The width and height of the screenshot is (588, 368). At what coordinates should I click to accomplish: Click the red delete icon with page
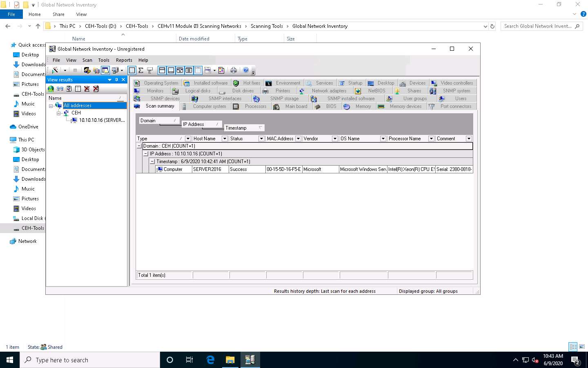pyautogui.click(x=96, y=89)
